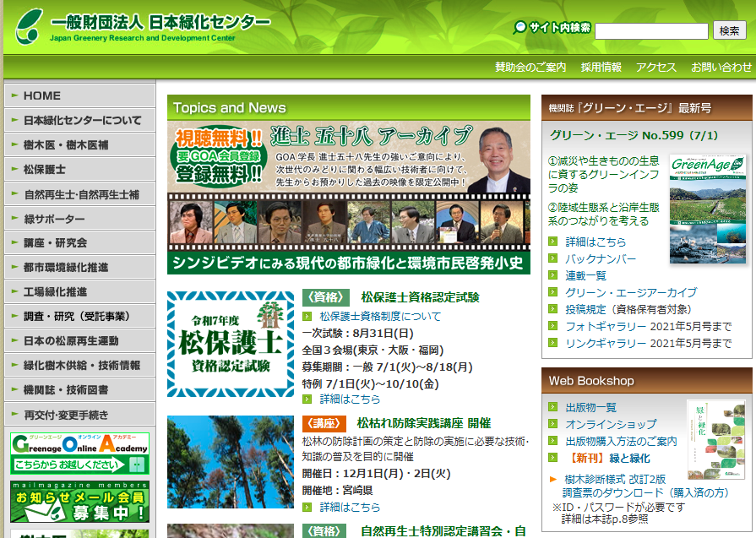Open 賛助会のご案内 in the top bar
This screenshot has height=538, width=756.
(x=530, y=67)
